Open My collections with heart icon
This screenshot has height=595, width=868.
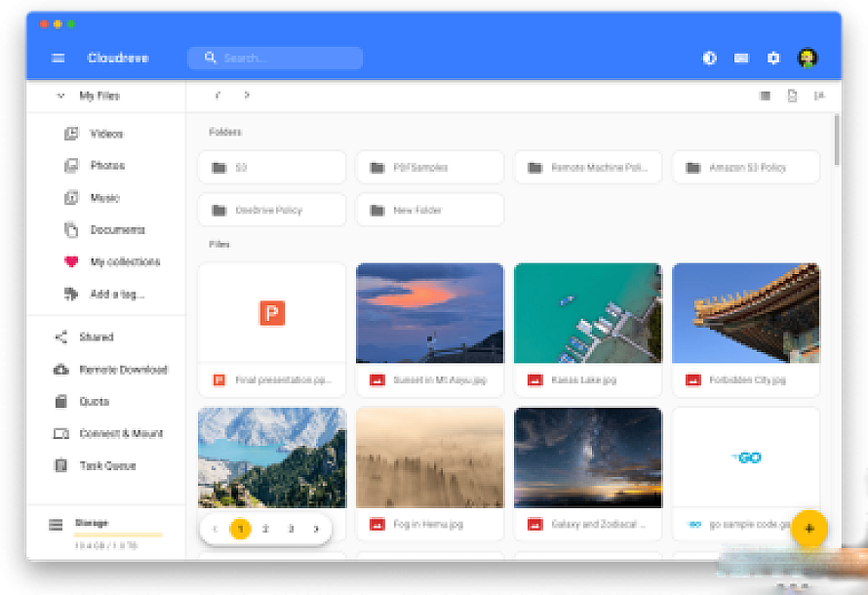124,262
